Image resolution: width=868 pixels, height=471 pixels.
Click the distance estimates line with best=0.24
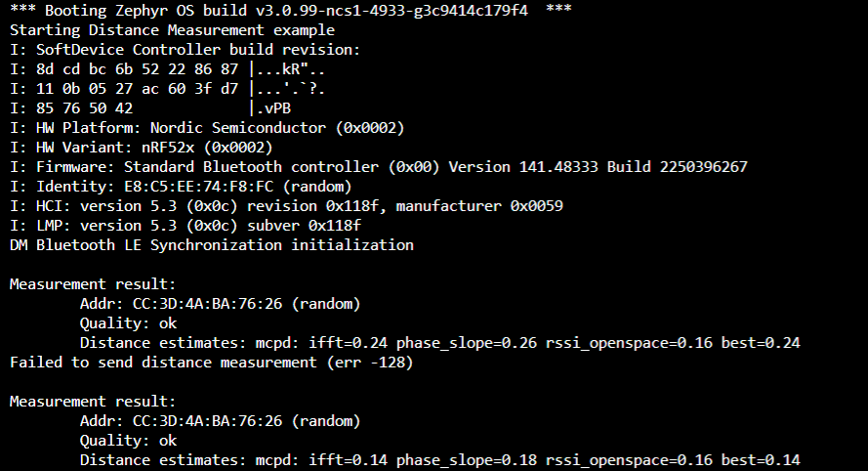point(439,343)
